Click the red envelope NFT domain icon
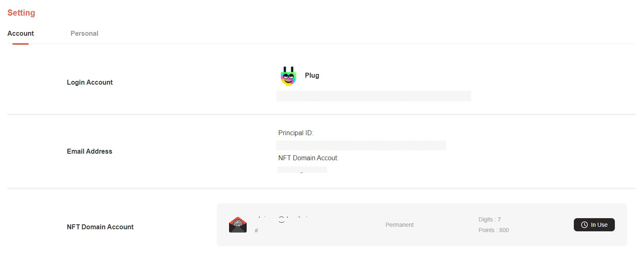The image size is (644, 265). click(x=238, y=225)
